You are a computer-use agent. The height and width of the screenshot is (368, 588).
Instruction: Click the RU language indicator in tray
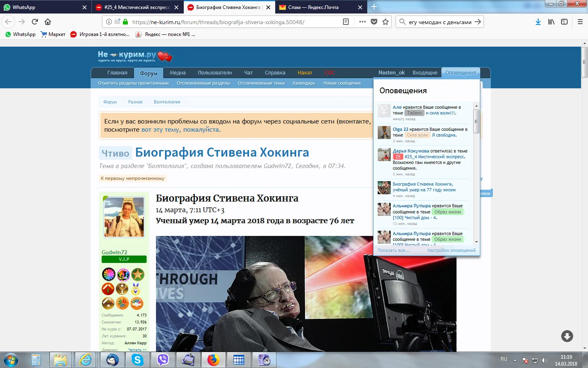point(504,359)
